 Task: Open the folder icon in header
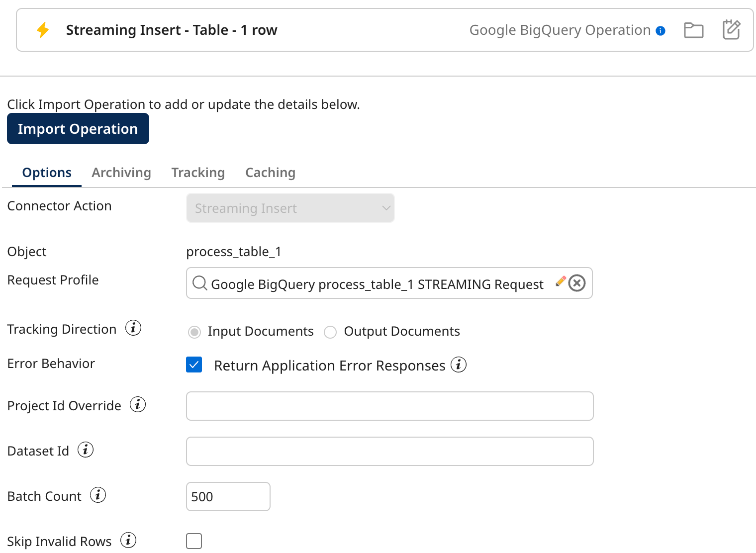click(693, 30)
